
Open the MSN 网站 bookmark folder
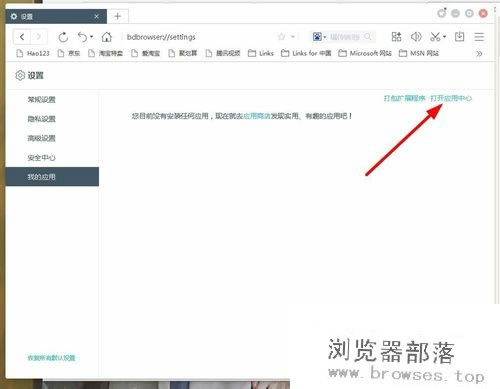[x=419, y=53]
